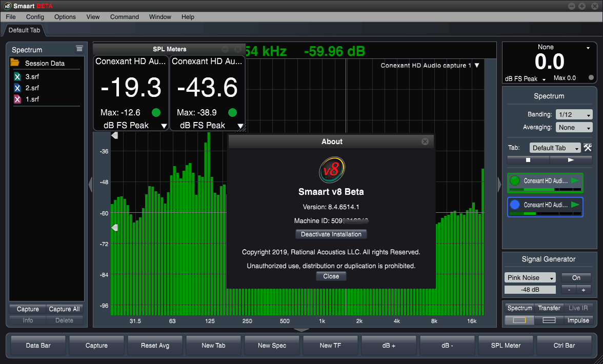Click the Session Data folder icon

click(16, 64)
